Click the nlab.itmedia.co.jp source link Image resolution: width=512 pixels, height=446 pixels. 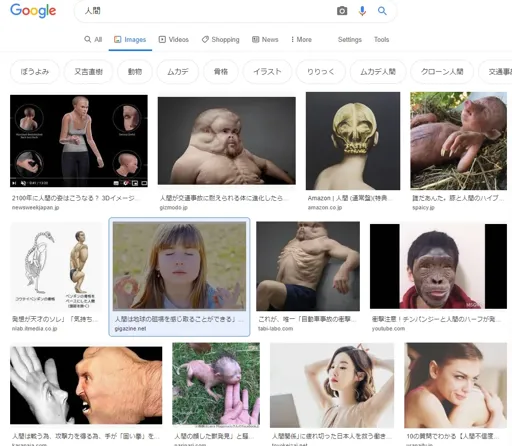[35, 329]
